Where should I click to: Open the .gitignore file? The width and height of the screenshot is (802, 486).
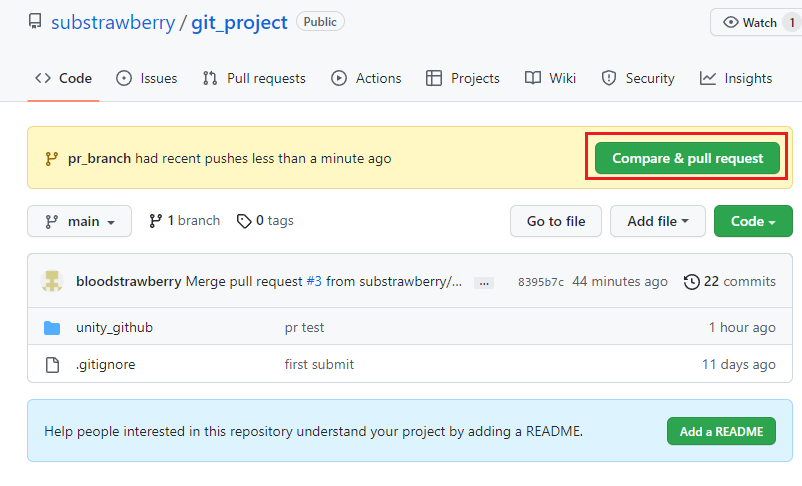point(105,365)
